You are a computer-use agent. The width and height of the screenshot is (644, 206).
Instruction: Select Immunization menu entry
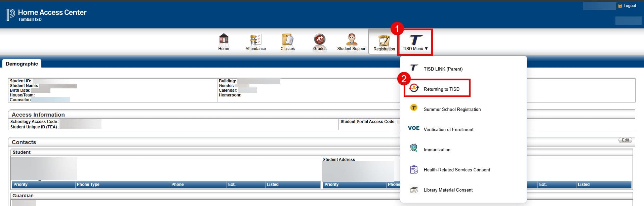(437, 150)
